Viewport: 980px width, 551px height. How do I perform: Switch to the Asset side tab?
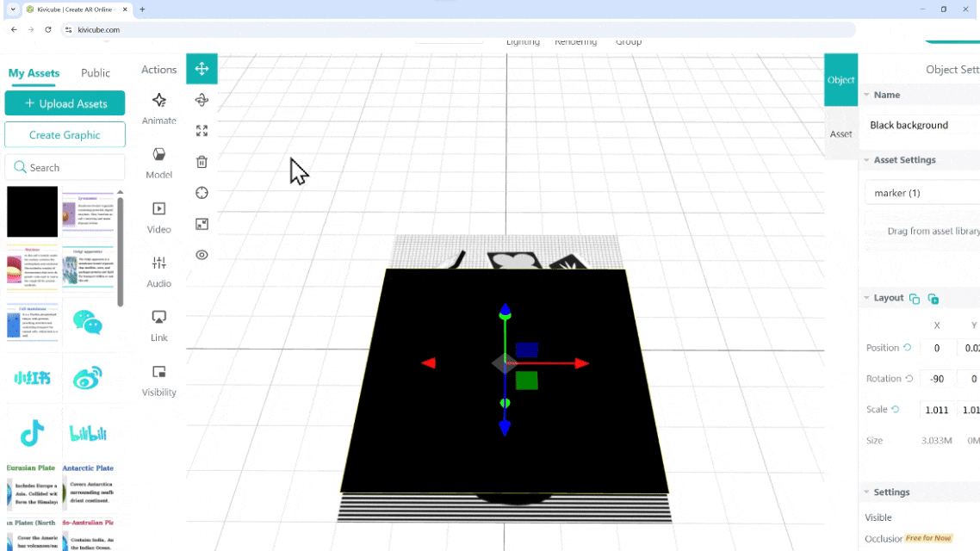pos(840,133)
